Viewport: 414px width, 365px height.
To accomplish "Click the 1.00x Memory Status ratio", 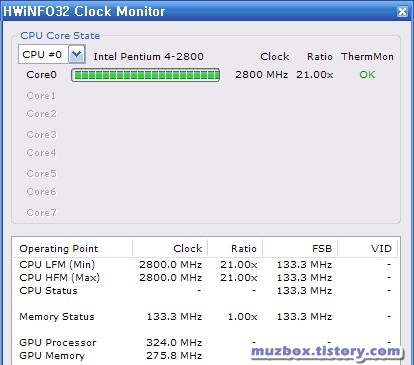I will [243, 317].
